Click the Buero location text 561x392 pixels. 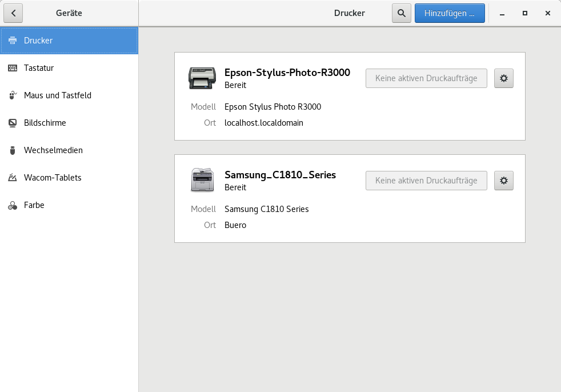click(x=235, y=225)
